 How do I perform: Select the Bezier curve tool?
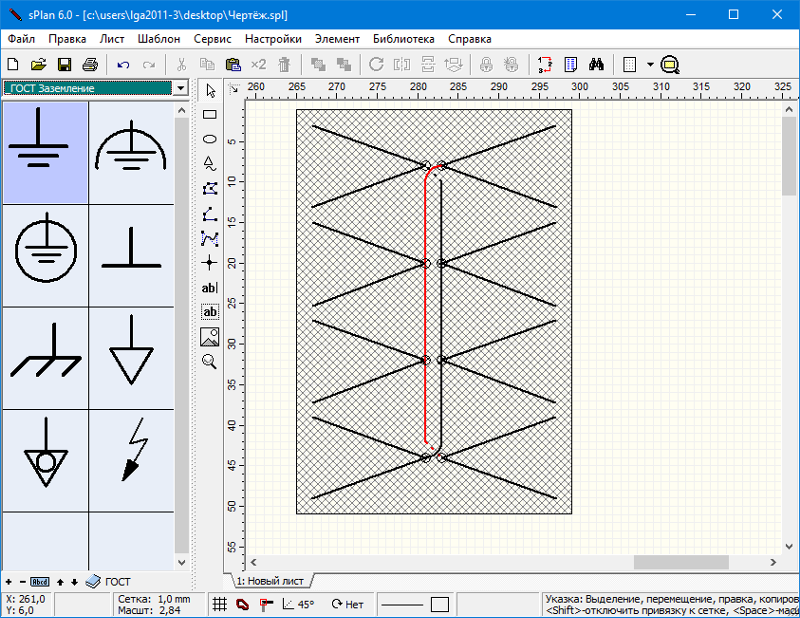coord(210,238)
